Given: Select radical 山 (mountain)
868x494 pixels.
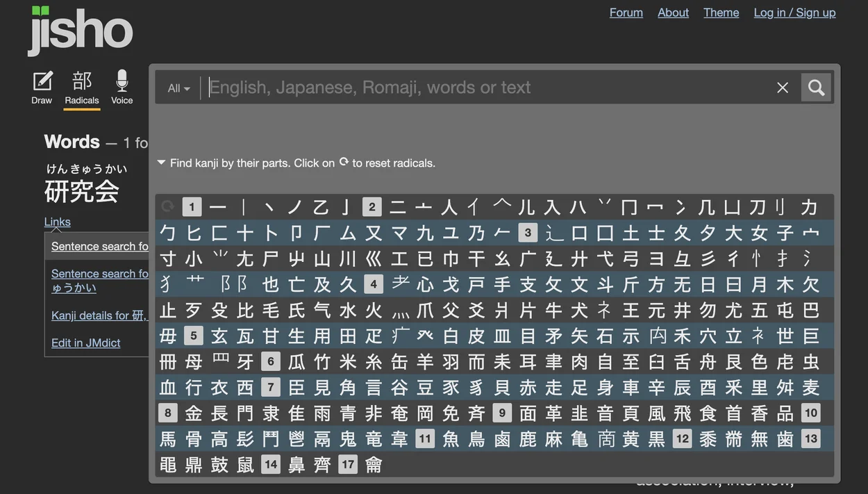Looking at the screenshot, I should (322, 258).
